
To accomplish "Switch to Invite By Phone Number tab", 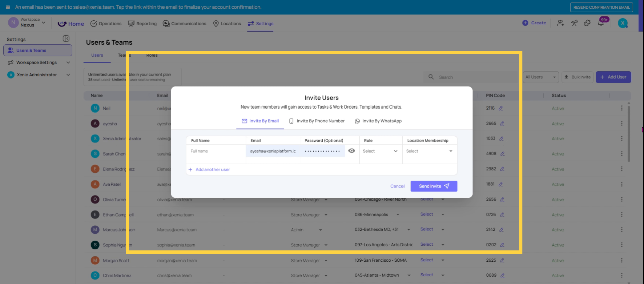I will (x=317, y=121).
